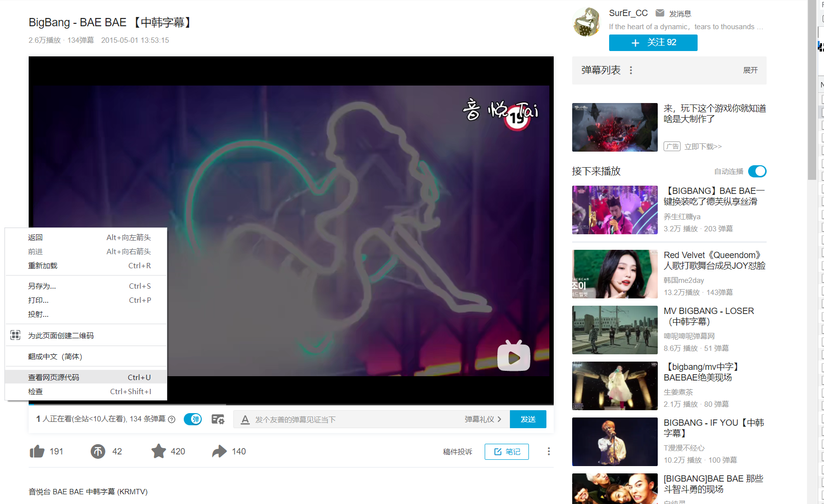Play video via bilibili TV play icon

click(514, 356)
